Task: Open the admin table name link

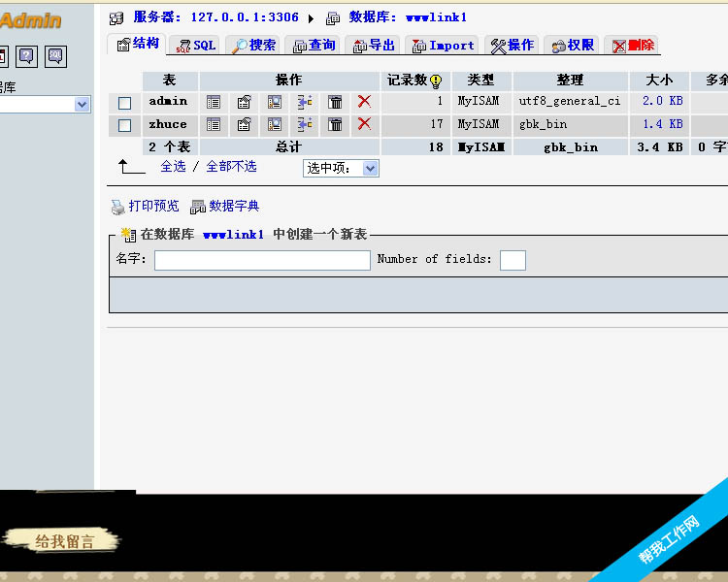Action: click(x=168, y=101)
